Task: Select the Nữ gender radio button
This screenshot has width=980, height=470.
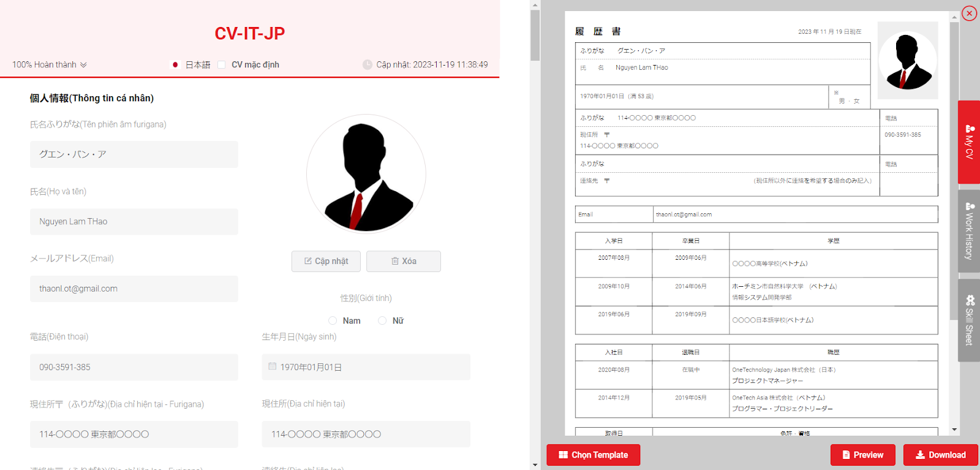Action: (382, 320)
